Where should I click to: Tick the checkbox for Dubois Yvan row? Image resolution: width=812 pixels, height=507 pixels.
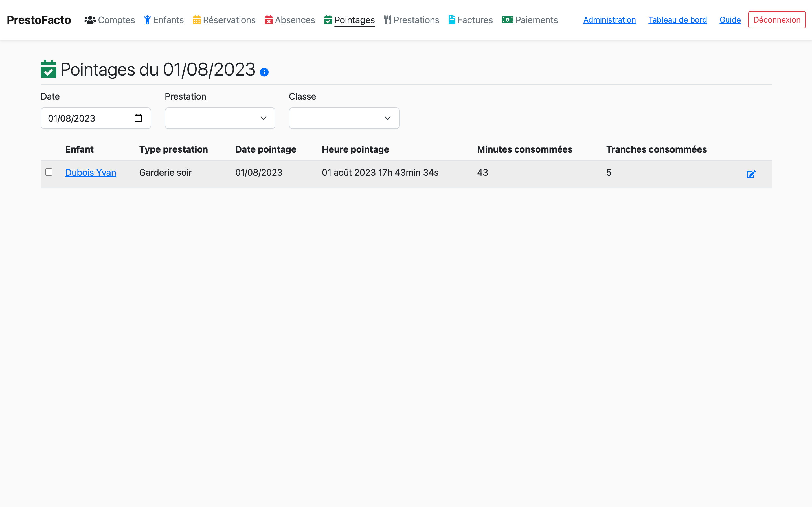click(x=49, y=172)
